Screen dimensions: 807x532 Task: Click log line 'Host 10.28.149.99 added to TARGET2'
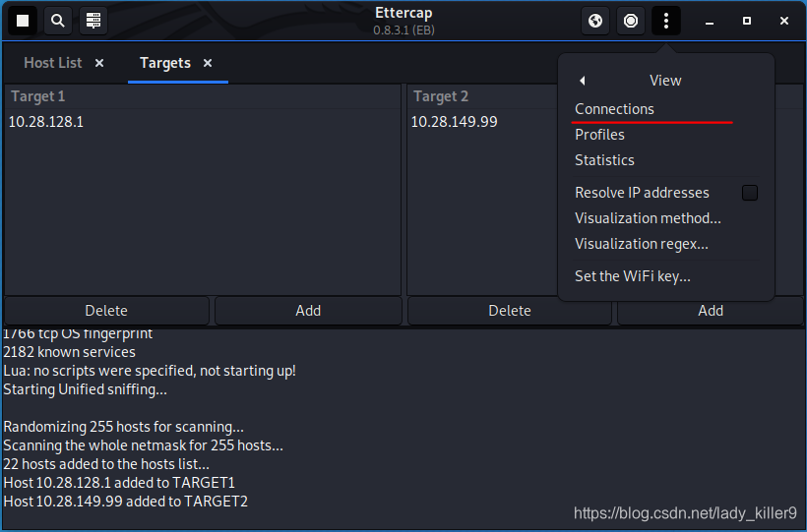[x=126, y=502]
